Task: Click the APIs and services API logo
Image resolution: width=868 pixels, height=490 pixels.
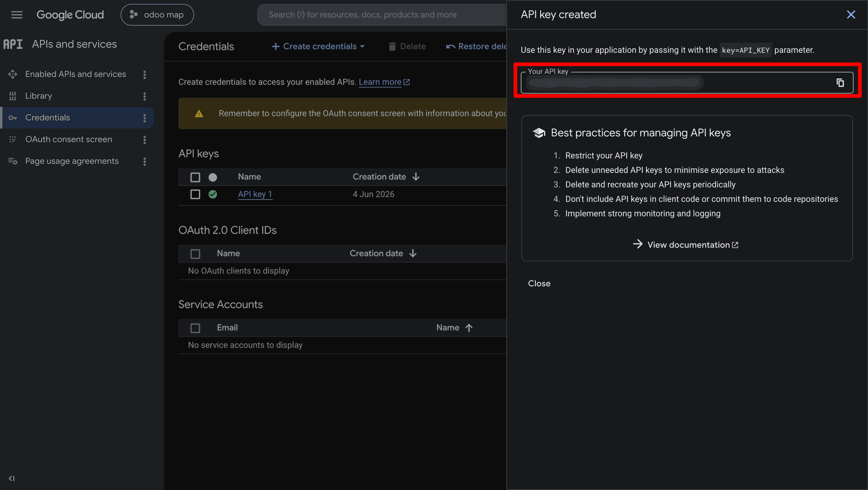Action: click(x=13, y=44)
